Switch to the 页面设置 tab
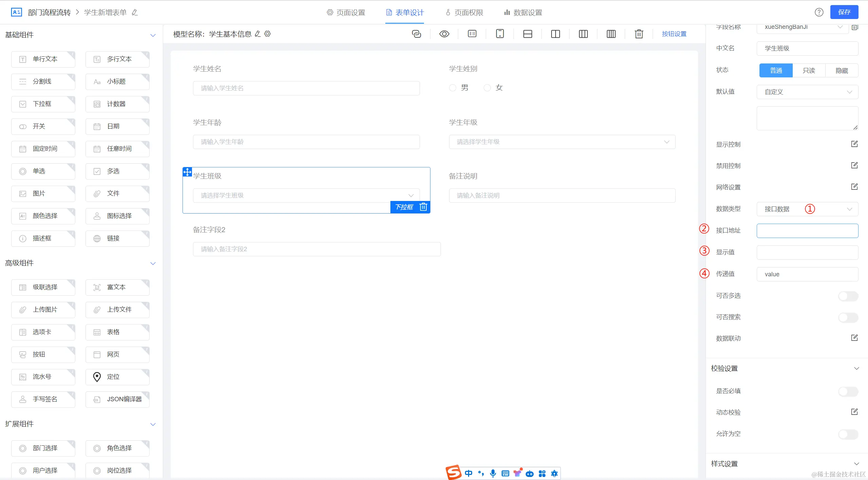This screenshot has width=868, height=480. click(x=346, y=13)
